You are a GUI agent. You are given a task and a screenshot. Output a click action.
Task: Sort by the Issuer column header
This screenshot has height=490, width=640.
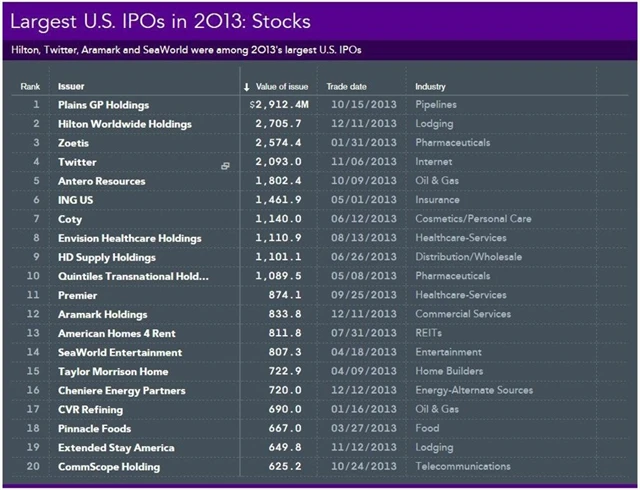(x=72, y=86)
